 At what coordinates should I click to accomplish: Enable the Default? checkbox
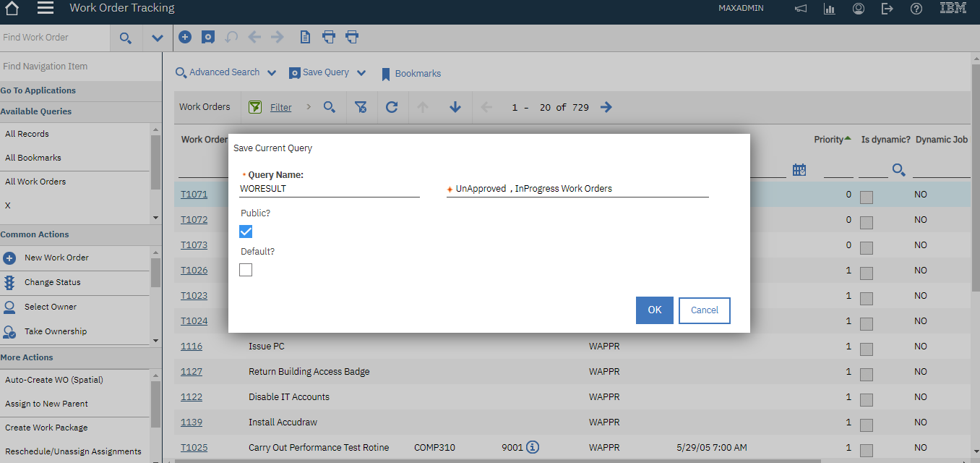tap(246, 269)
